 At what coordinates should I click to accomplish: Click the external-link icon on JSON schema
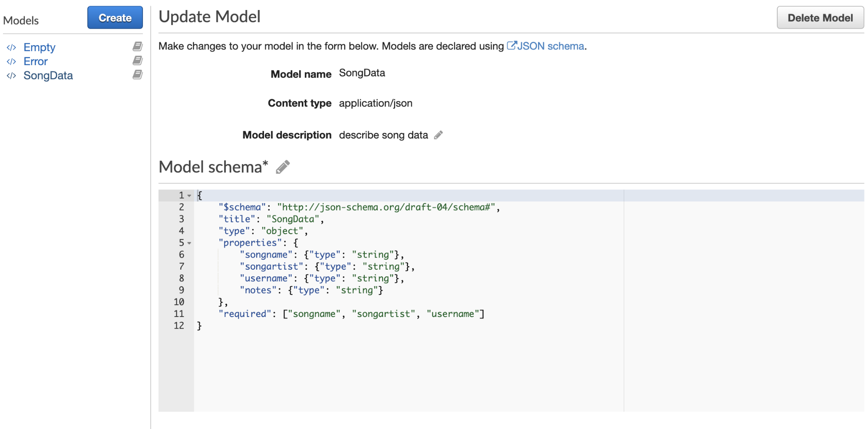click(x=512, y=45)
